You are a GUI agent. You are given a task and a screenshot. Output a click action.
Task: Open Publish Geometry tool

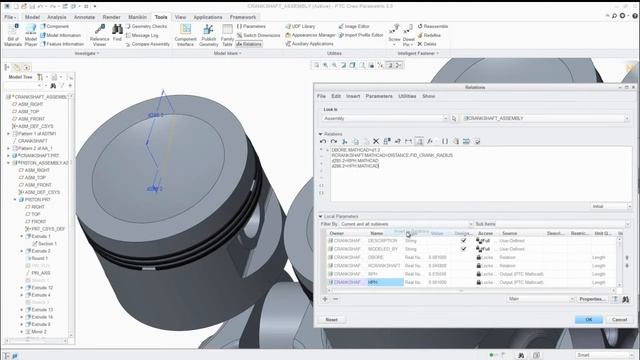pyautogui.click(x=209, y=35)
